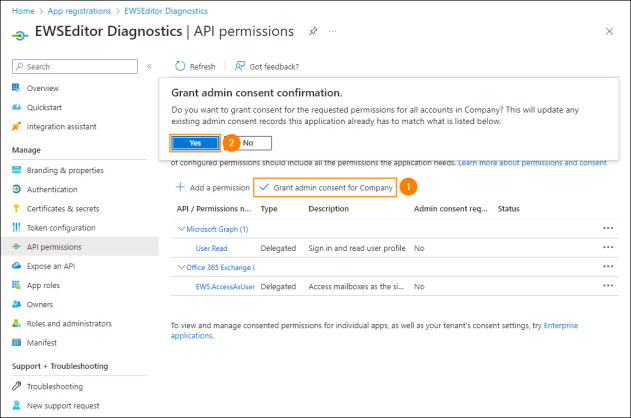Collapse the sidebar with double chevron
The height and width of the screenshot is (418, 631).
(149, 66)
